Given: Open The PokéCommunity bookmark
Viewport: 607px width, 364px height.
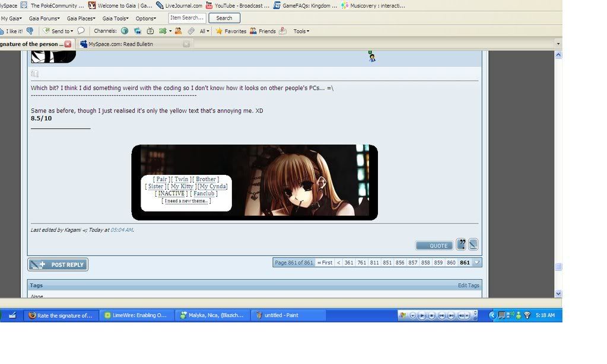Looking at the screenshot, I should click(52, 5).
